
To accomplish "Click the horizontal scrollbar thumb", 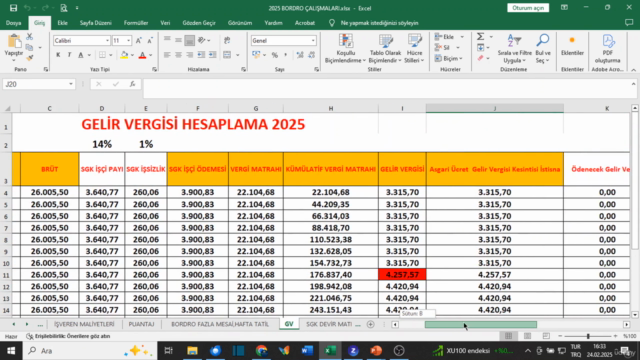I will coord(481,324).
